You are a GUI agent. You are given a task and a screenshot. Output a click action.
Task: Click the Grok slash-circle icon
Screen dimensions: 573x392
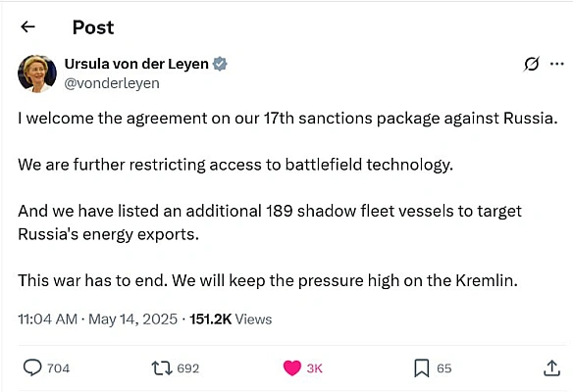[x=532, y=65]
